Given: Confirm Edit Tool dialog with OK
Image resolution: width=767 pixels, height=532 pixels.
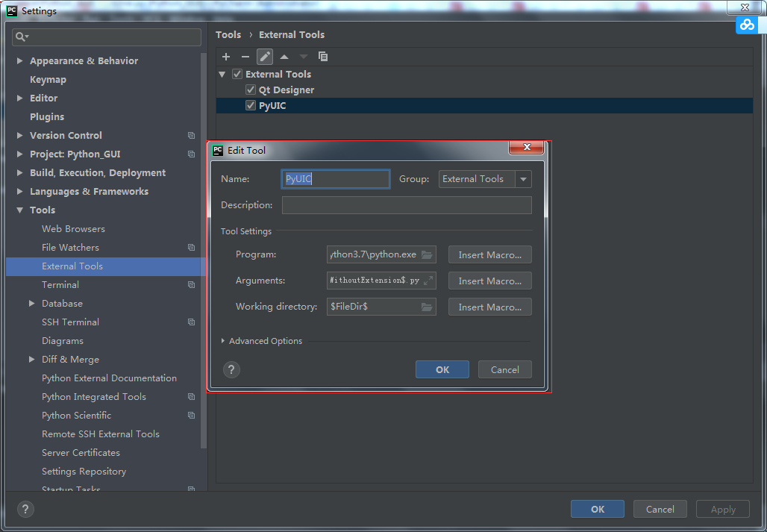Looking at the screenshot, I should coord(442,369).
